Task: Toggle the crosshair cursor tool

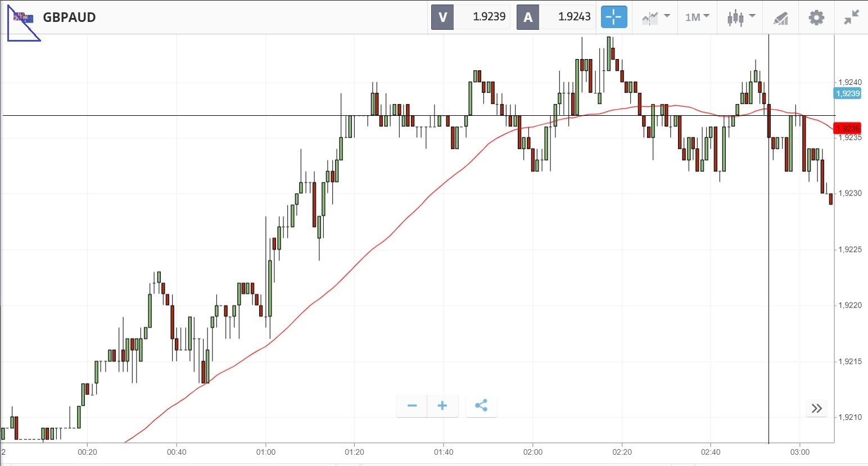Action: click(x=613, y=17)
